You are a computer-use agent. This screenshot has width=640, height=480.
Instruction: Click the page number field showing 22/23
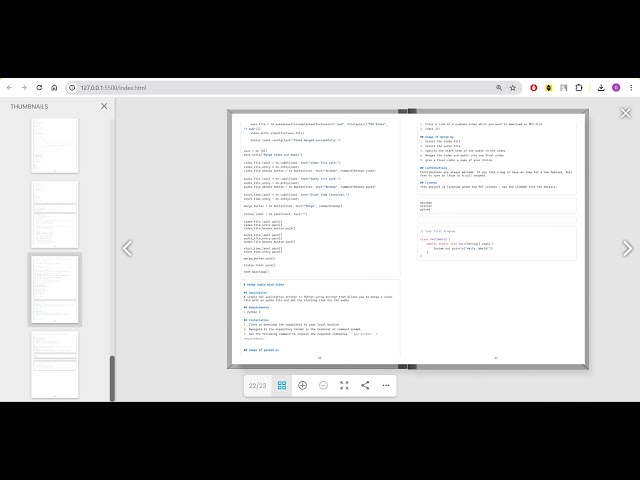coord(258,385)
